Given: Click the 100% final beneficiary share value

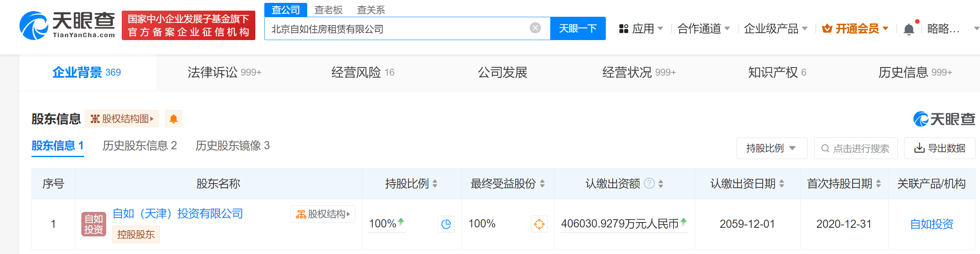Looking at the screenshot, I should point(482,224).
